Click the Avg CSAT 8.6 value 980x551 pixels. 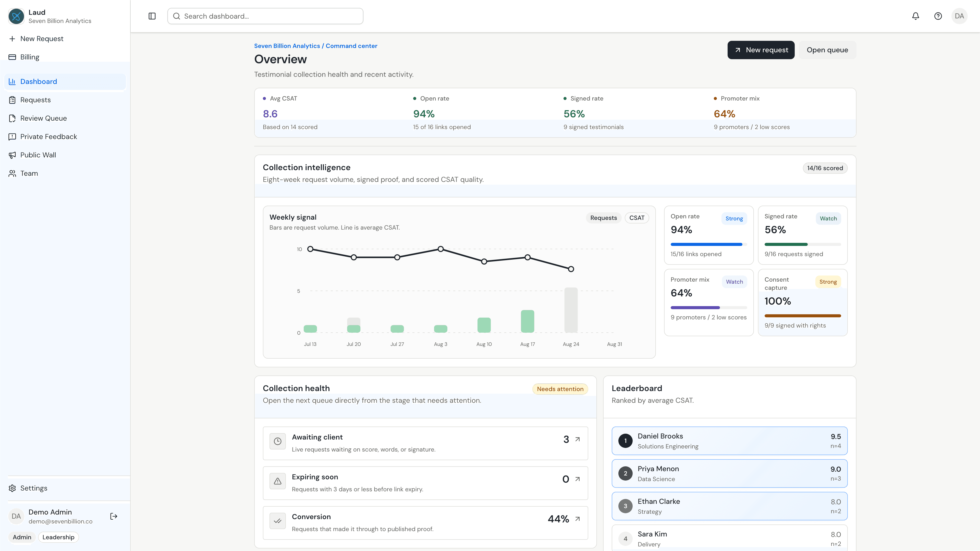click(270, 114)
